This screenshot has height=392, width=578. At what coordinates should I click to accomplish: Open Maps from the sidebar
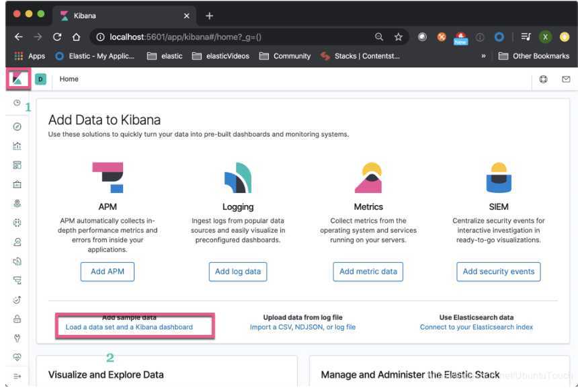[x=17, y=204]
